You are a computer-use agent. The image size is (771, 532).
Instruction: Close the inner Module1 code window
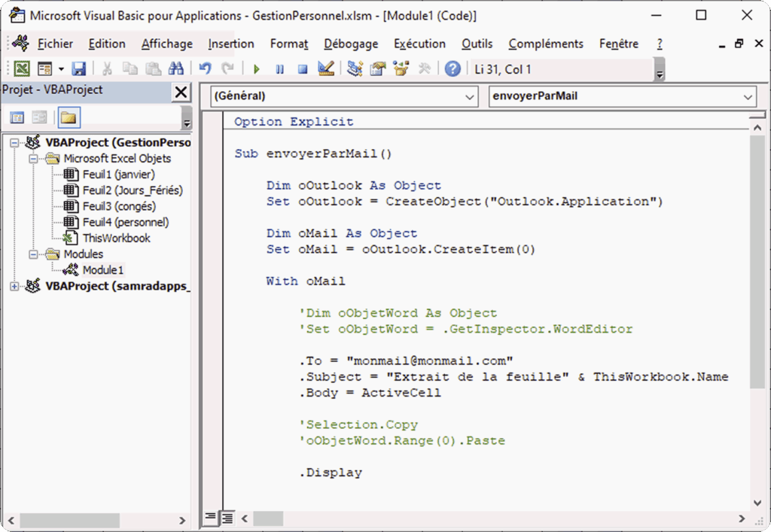tap(759, 43)
